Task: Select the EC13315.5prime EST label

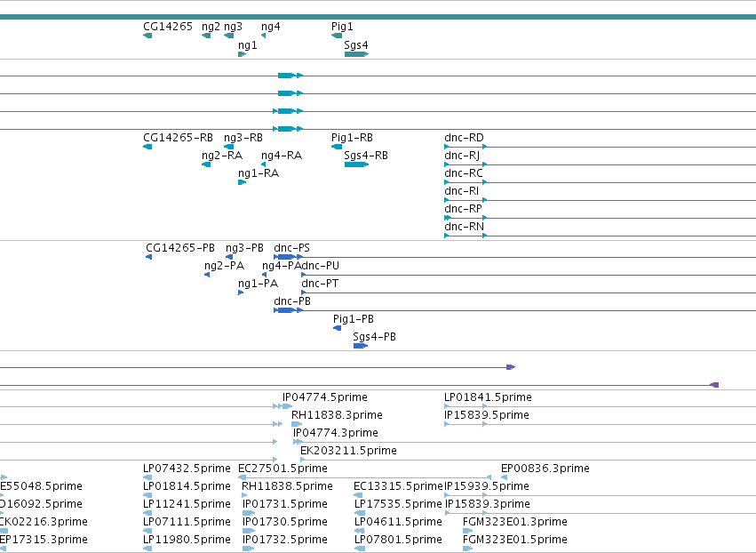Action: click(x=398, y=486)
